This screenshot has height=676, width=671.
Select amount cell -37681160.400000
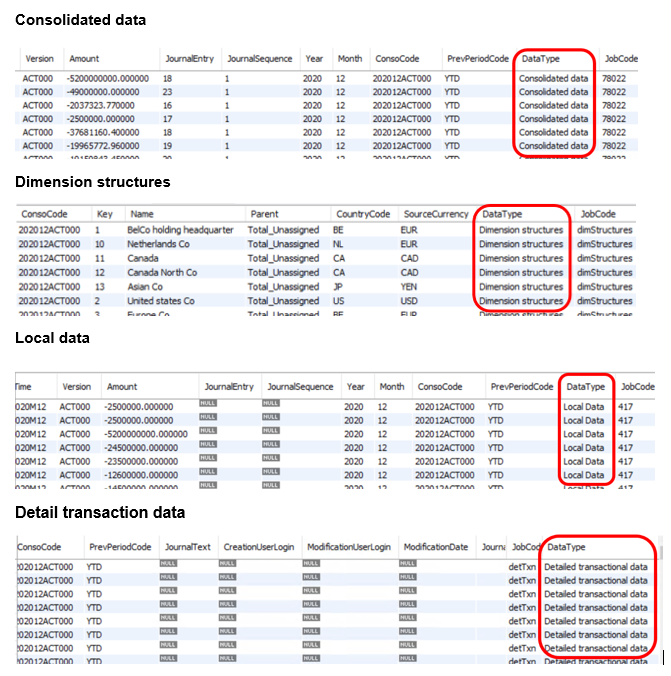(103, 132)
